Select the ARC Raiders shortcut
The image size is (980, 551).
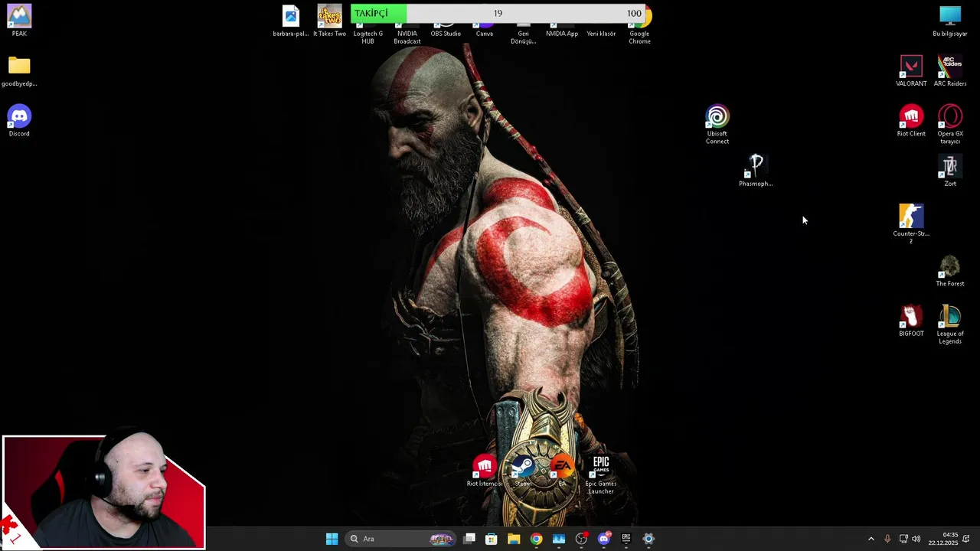pos(950,71)
